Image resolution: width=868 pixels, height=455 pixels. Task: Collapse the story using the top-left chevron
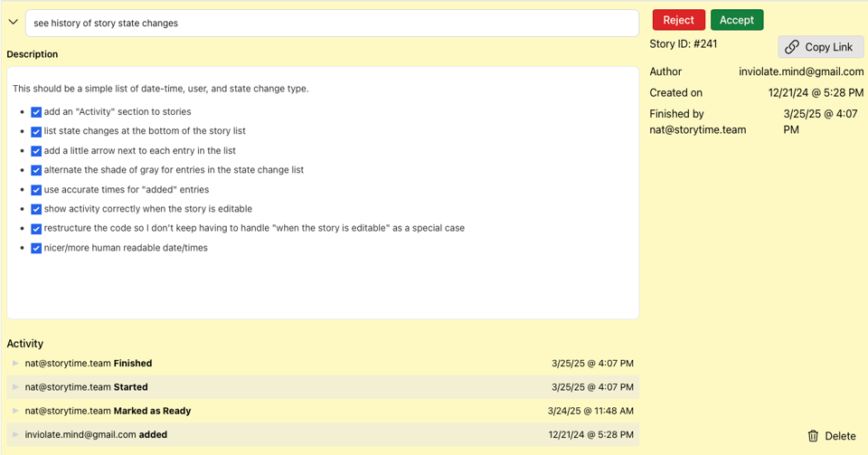[x=13, y=23]
